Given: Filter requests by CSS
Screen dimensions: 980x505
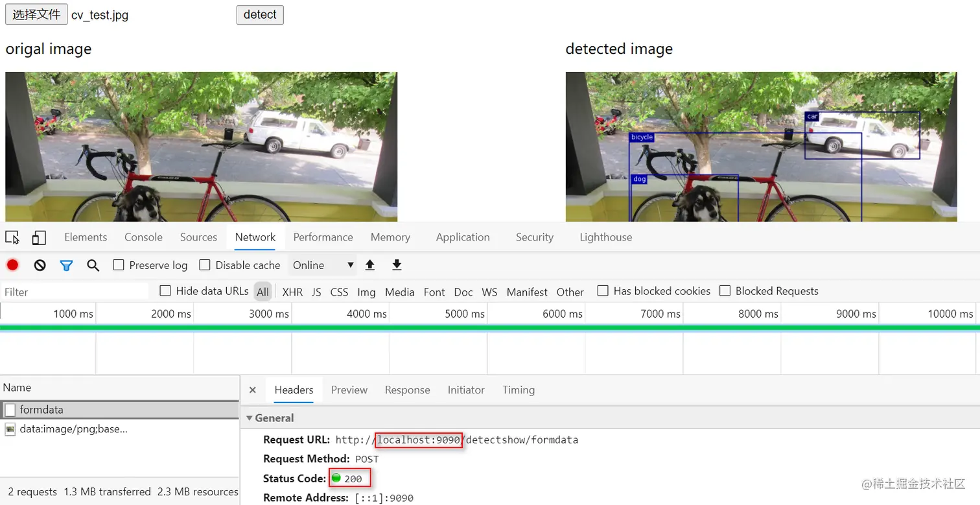Looking at the screenshot, I should pos(339,292).
